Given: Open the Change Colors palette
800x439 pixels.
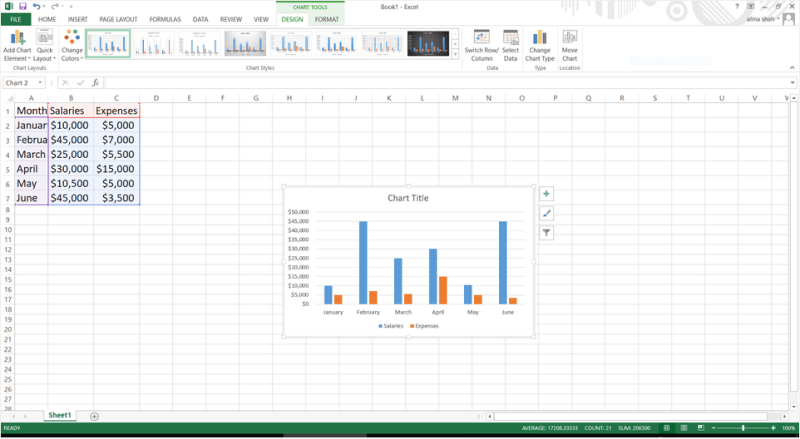Looking at the screenshot, I should (x=72, y=45).
